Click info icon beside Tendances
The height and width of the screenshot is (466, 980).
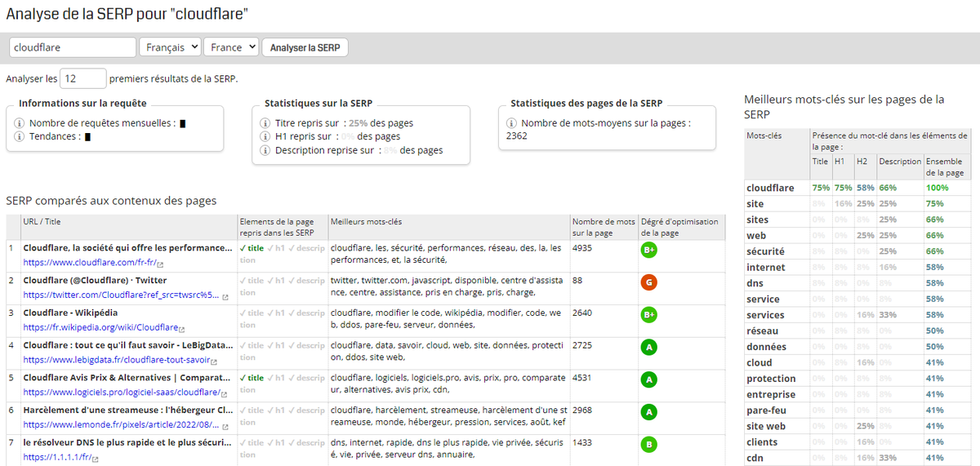20,136
